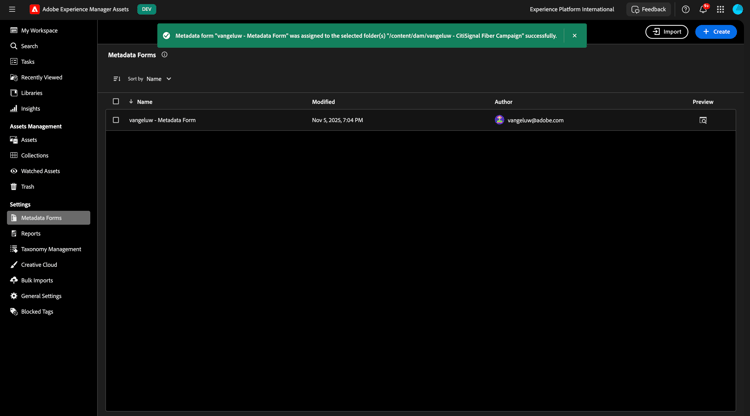Click the Import button
This screenshot has height=416, width=750.
(667, 32)
